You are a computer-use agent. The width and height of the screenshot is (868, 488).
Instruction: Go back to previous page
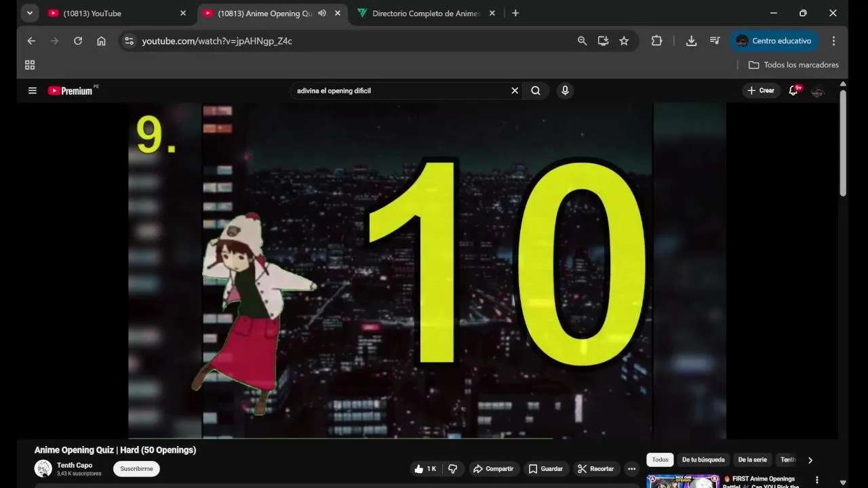click(31, 41)
